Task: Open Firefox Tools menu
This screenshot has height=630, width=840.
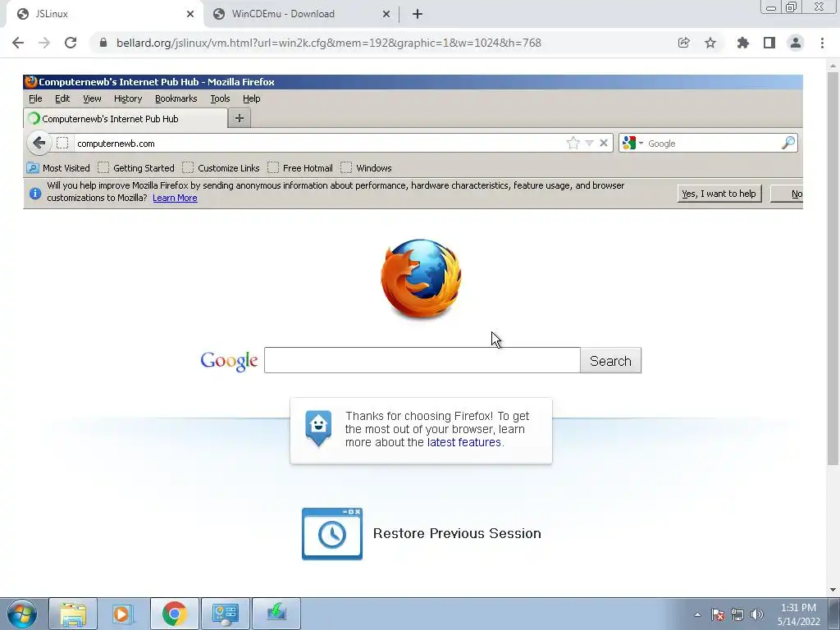Action: pos(220,98)
